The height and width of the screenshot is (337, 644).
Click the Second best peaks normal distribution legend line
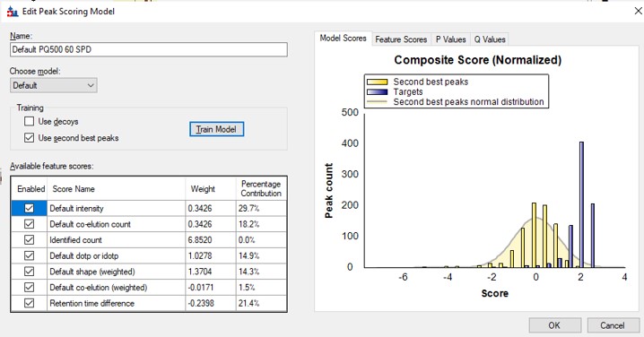pos(377,102)
